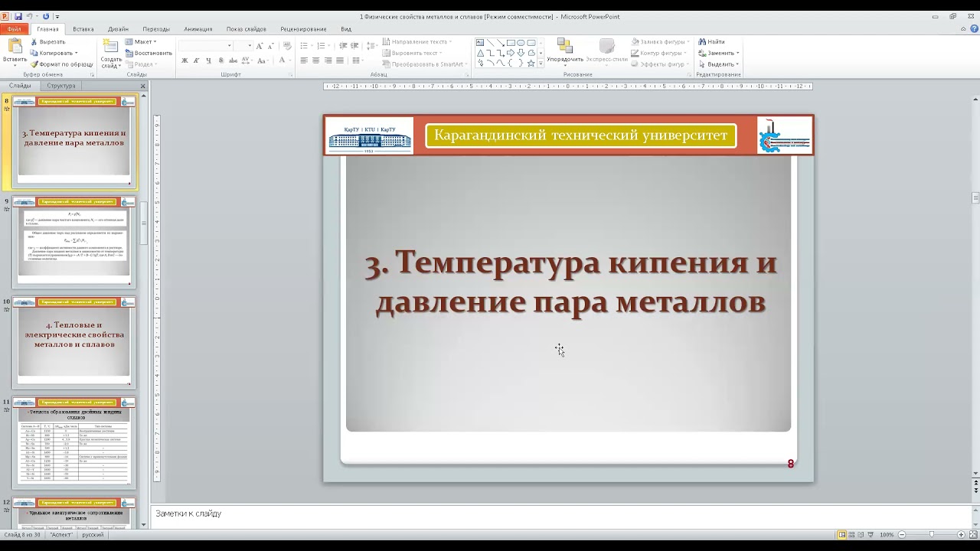Click the Cut (Вырезать) scissors button
980x551 pixels.
pyautogui.click(x=47, y=42)
